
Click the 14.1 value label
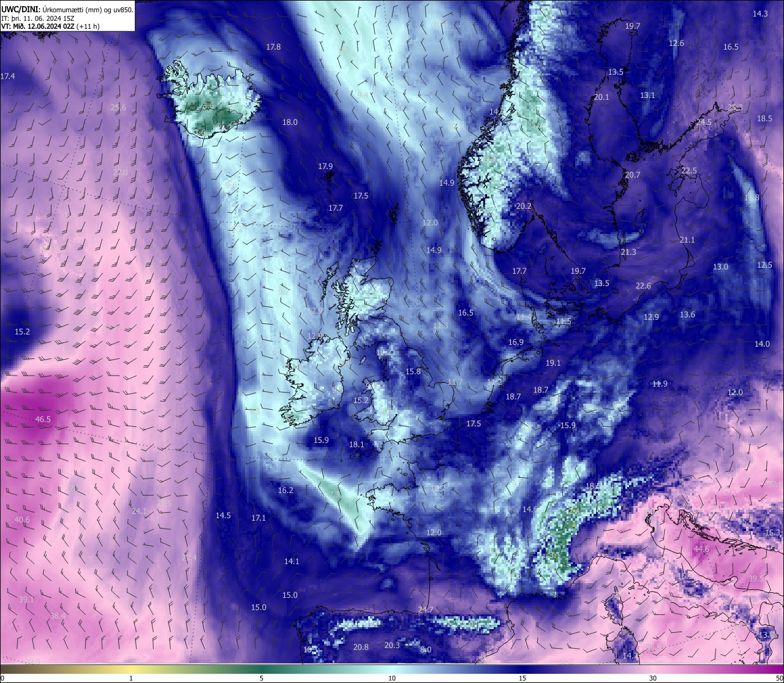pos(292,562)
